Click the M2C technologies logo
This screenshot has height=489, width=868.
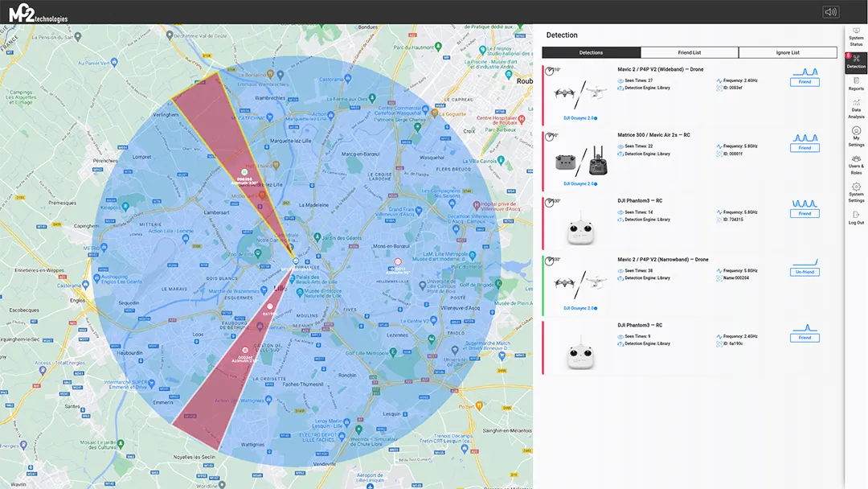[x=39, y=14]
